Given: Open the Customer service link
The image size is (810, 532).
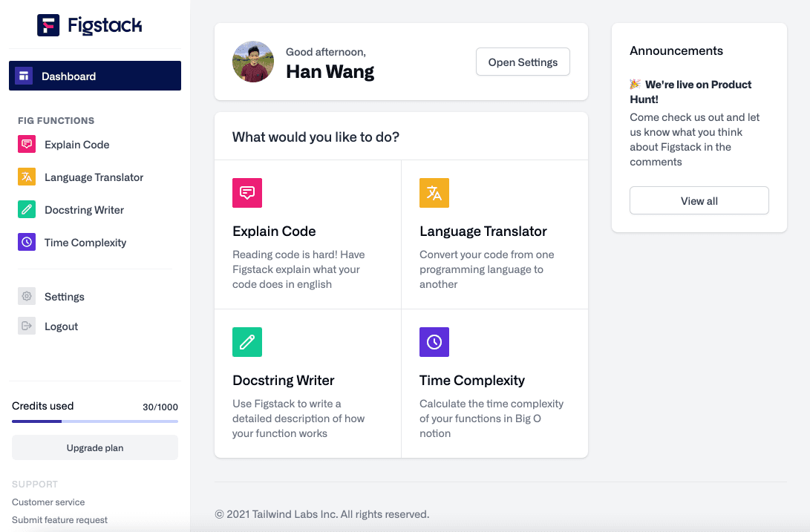Looking at the screenshot, I should [x=48, y=502].
